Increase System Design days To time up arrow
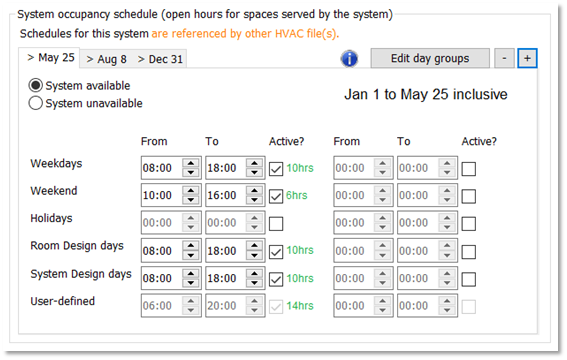The height and width of the screenshot is (360, 567). [x=255, y=273]
